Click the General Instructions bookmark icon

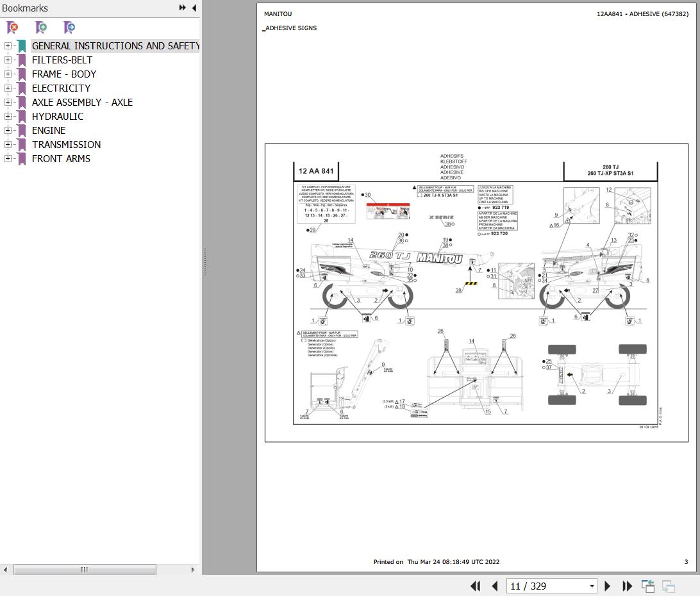point(21,46)
